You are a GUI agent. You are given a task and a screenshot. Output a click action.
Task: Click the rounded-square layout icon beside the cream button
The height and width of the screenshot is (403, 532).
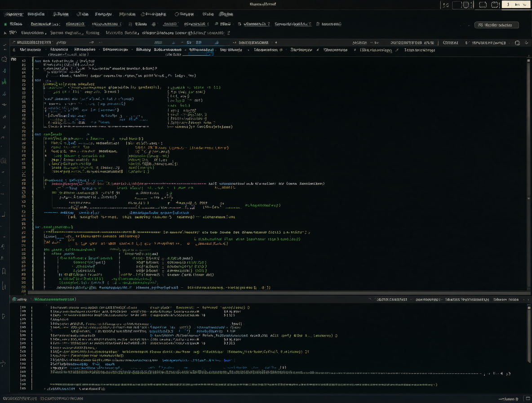click(x=495, y=4)
